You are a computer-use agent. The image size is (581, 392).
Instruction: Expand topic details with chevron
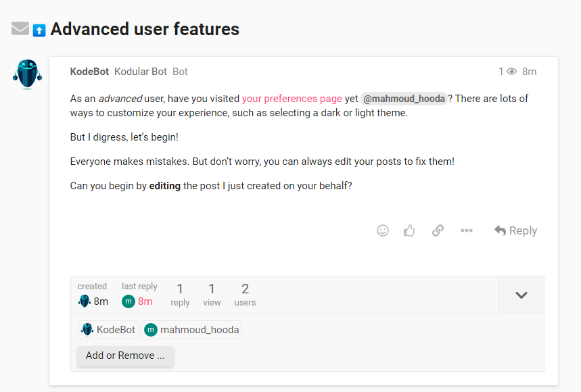pos(521,295)
